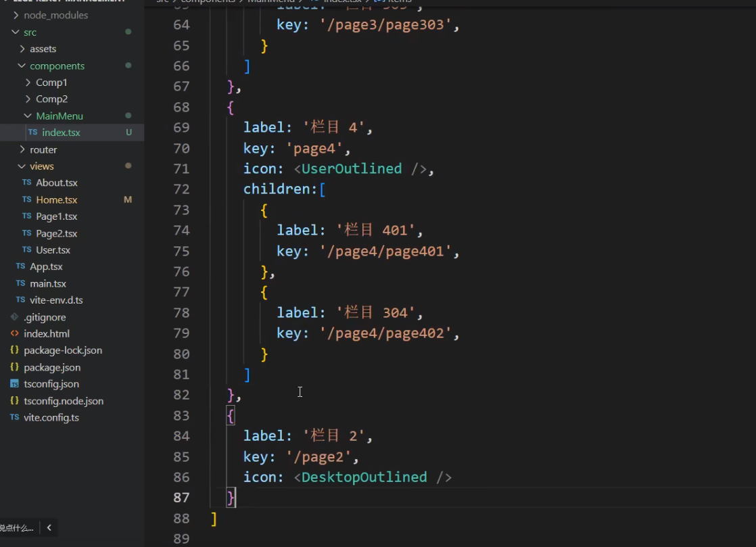Open App.tsx file
756x547 pixels.
[x=46, y=266]
